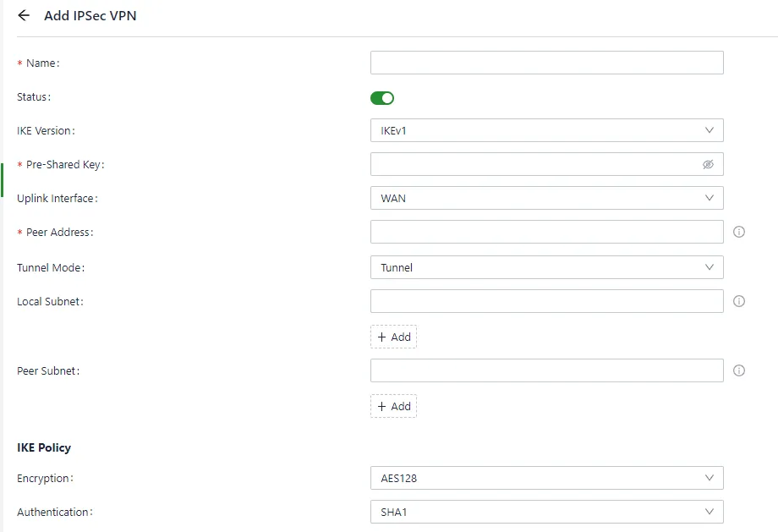Click the Peer Subnet input field
The height and width of the screenshot is (532, 778).
click(547, 370)
